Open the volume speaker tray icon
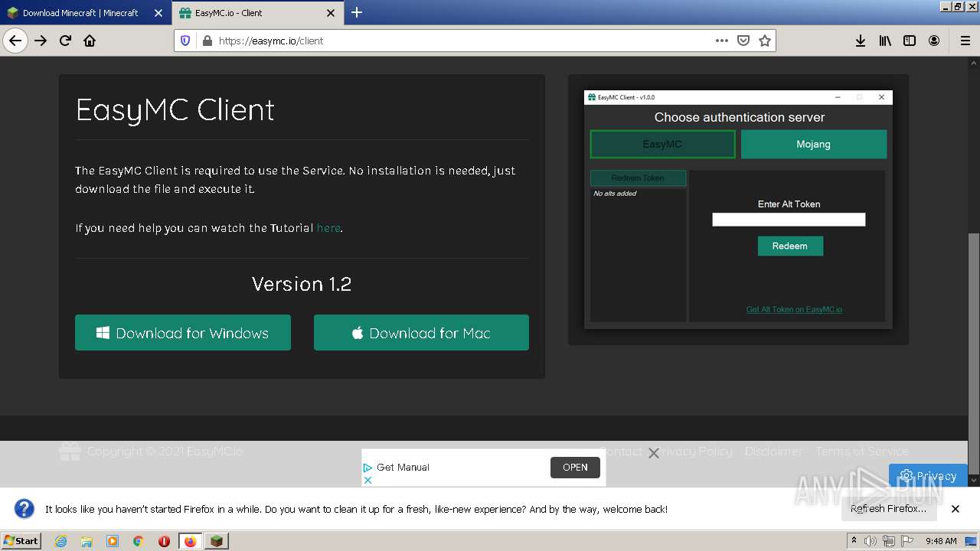The image size is (980, 551). click(871, 541)
